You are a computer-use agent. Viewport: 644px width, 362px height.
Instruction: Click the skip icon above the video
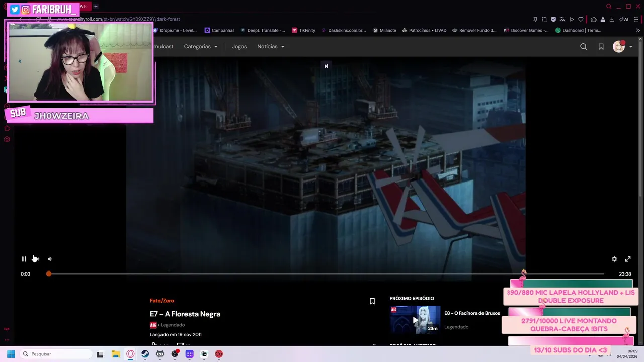click(326, 66)
